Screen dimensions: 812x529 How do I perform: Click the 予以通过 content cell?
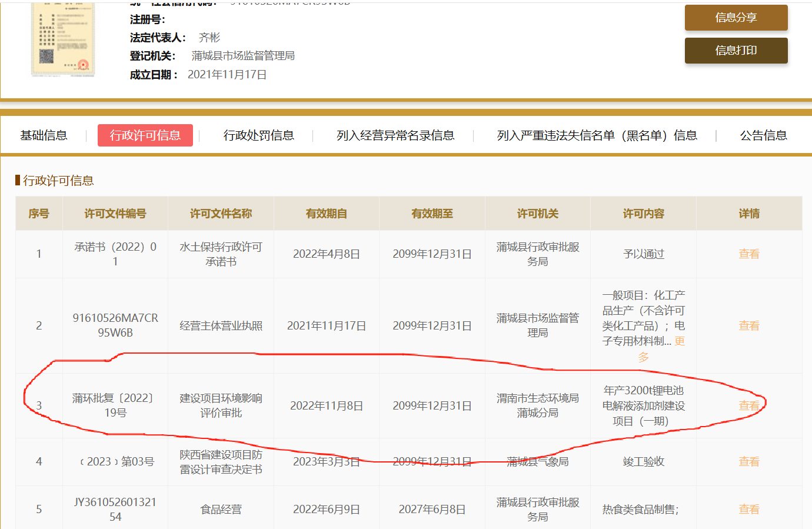click(x=644, y=254)
